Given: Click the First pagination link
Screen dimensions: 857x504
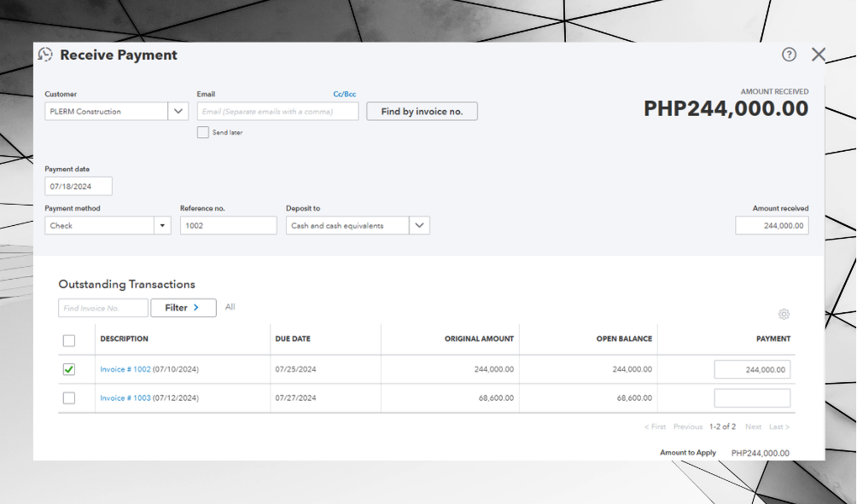Looking at the screenshot, I should 655,427.
